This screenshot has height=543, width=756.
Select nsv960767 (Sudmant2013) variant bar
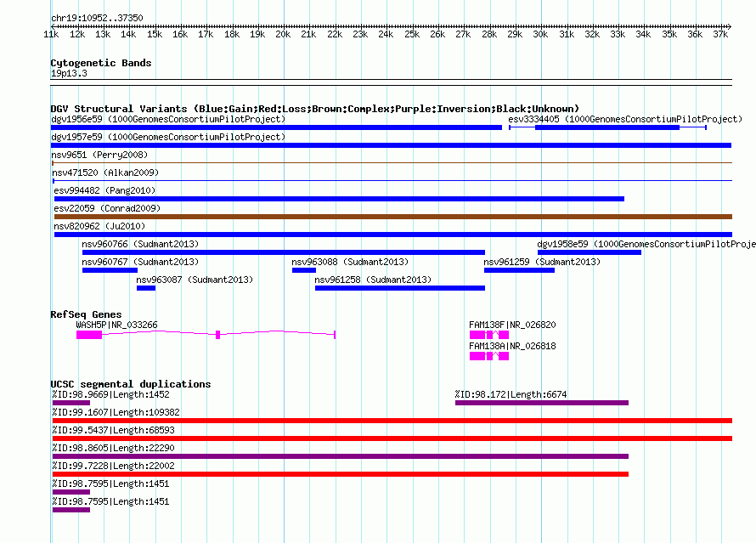tap(110, 270)
